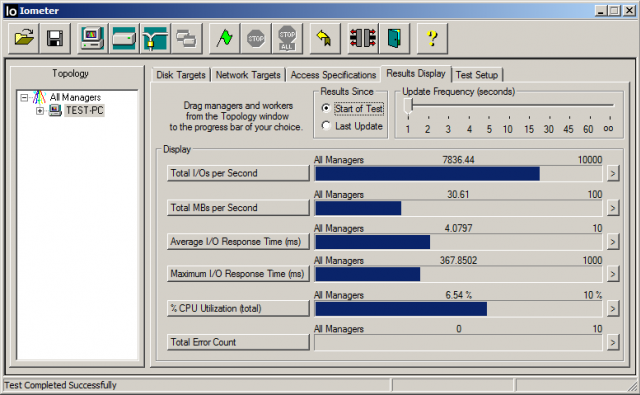Click the Update Frequency slider handle
The width and height of the screenshot is (640, 395).
(408, 106)
